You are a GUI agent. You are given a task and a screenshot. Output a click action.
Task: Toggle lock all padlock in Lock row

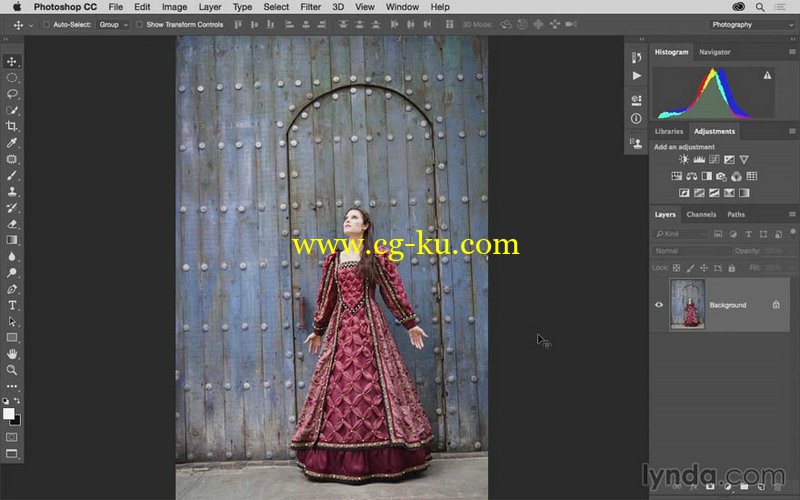point(732,268)
